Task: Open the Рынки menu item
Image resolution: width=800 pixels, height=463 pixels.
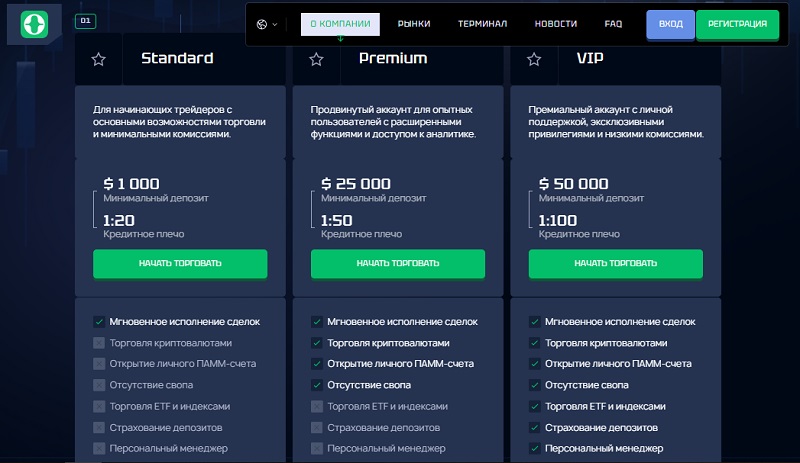Action: [414, 24]
